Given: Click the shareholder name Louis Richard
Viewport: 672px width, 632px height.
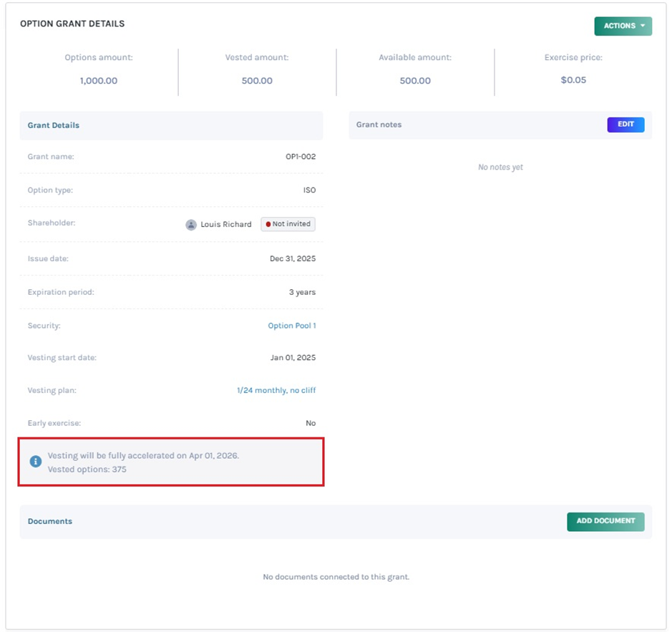Looking at the screenshot, I should coord(225,225).
